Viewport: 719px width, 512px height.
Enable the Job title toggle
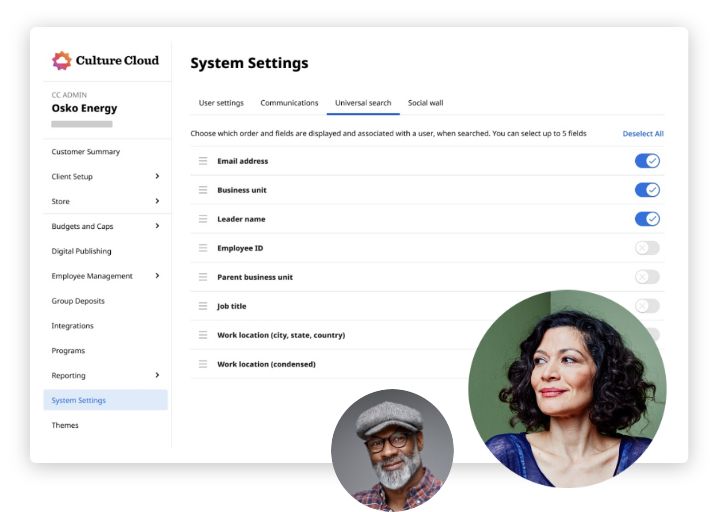[647, 306]
